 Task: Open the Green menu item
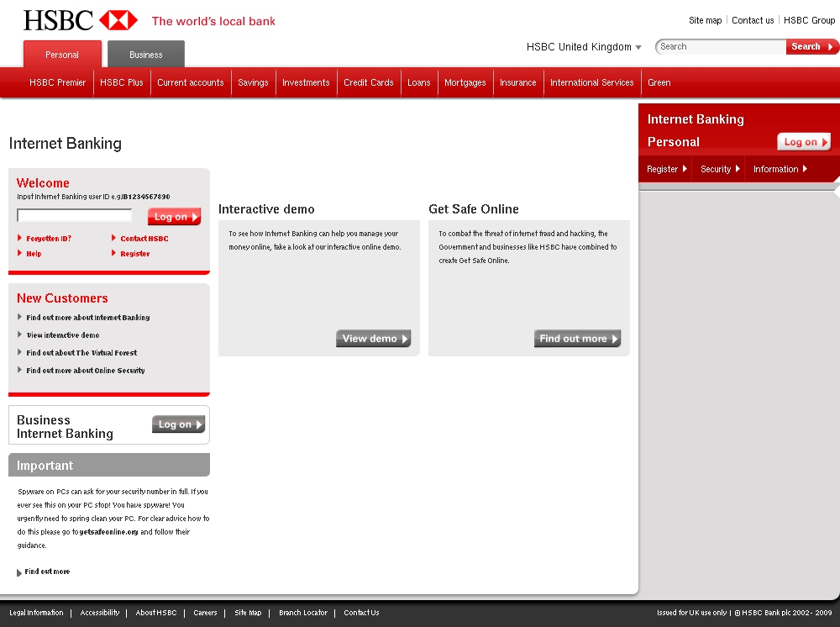[659, 82]
